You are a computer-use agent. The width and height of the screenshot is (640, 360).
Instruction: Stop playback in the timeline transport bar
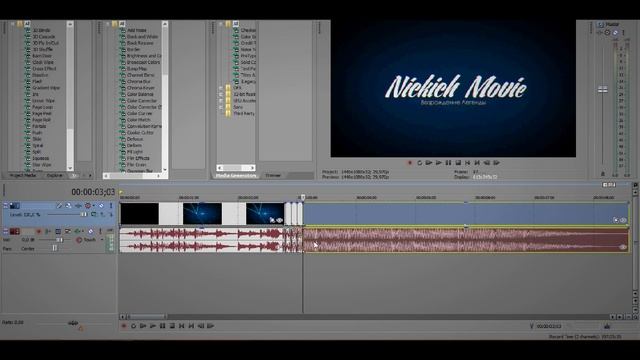click(172, 326)
